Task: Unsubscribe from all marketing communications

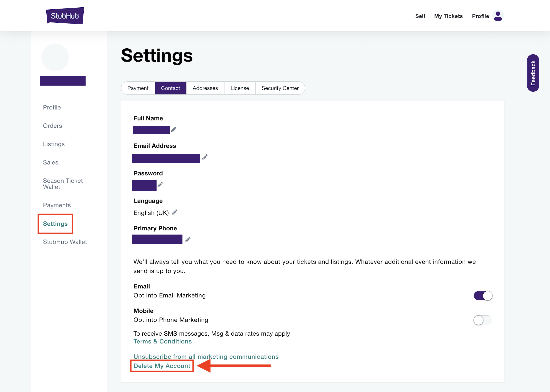Action: pyautogui.click(x=206, y=357)
